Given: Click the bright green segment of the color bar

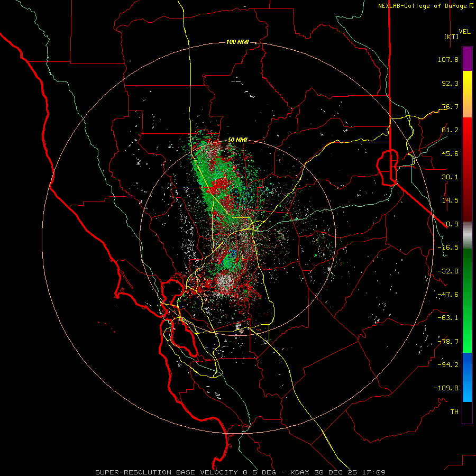Looking at the screenshot, I should [x=467, y=300].
